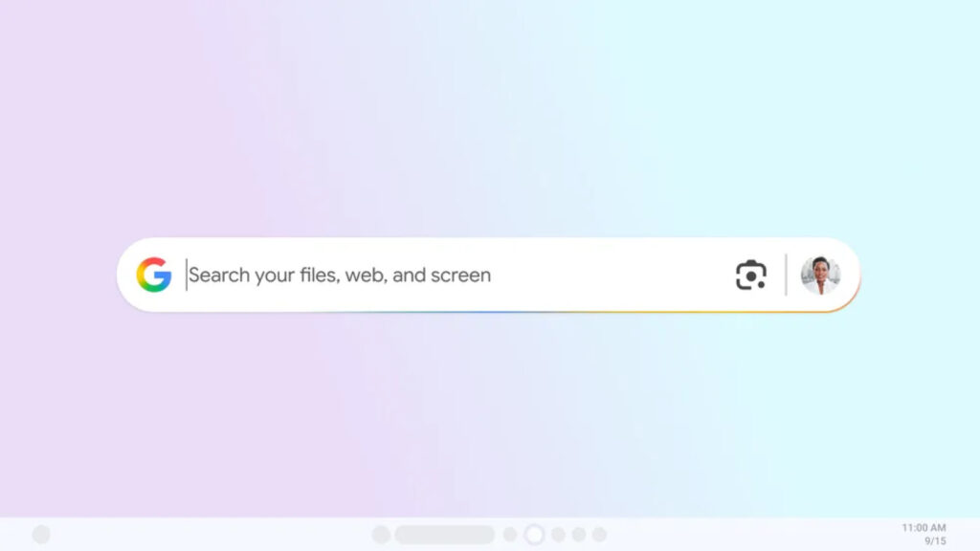
Task: Click the Google G logo
Action: pyautogui.click(x=154, y=275)
